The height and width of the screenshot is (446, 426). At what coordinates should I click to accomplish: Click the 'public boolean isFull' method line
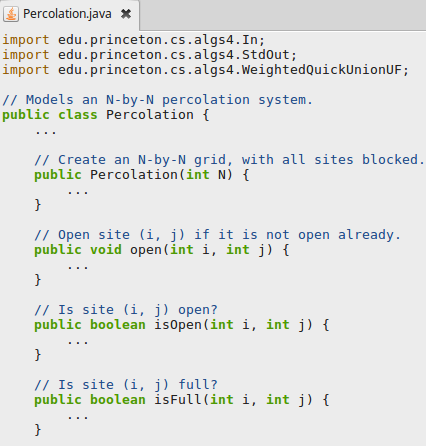coord(182,400)
